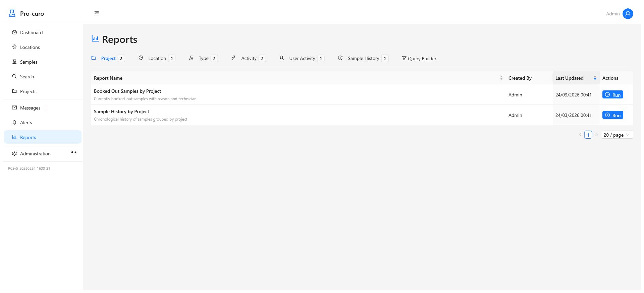Open the 20 / page size dropdown

617,135
